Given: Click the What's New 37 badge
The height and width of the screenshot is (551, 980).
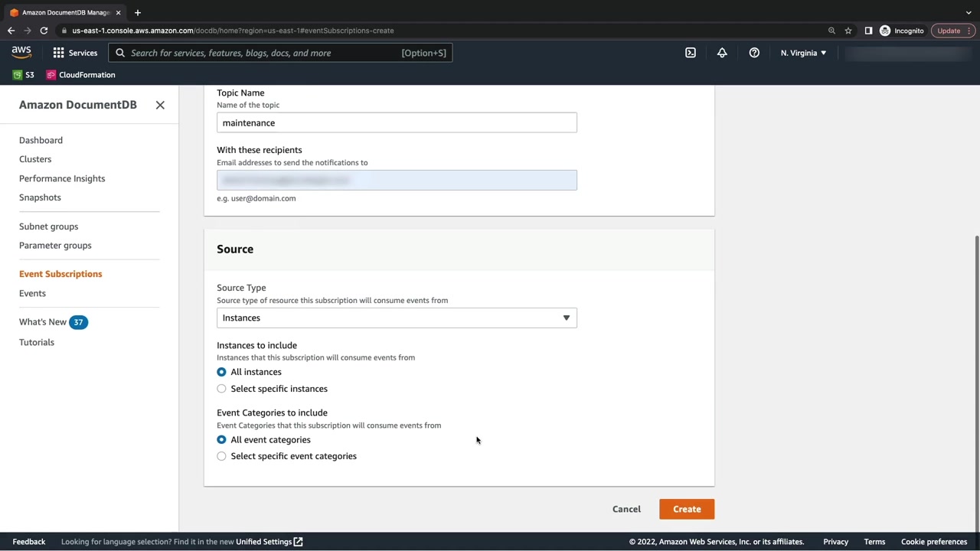Looking at the screenshot, I should pyautogui.click(x=78, y=322).
